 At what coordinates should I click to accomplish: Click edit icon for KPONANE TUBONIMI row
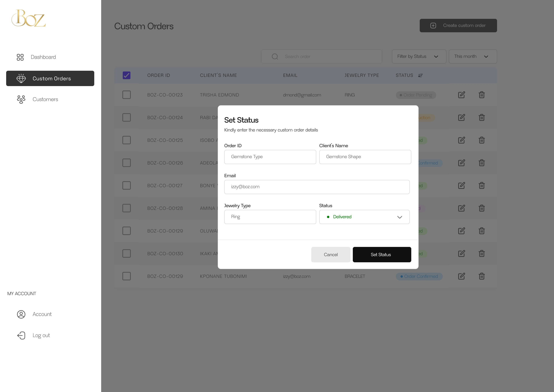(461, 276)
